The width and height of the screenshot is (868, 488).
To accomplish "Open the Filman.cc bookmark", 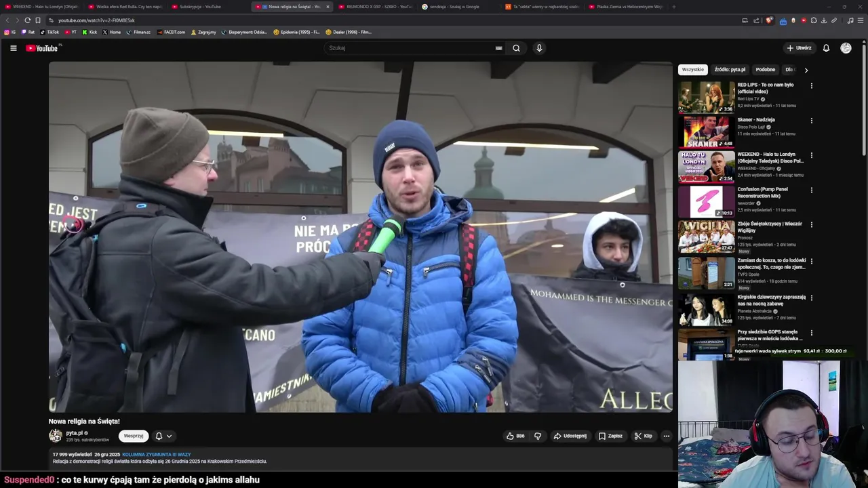I will (x=138, y=32).
